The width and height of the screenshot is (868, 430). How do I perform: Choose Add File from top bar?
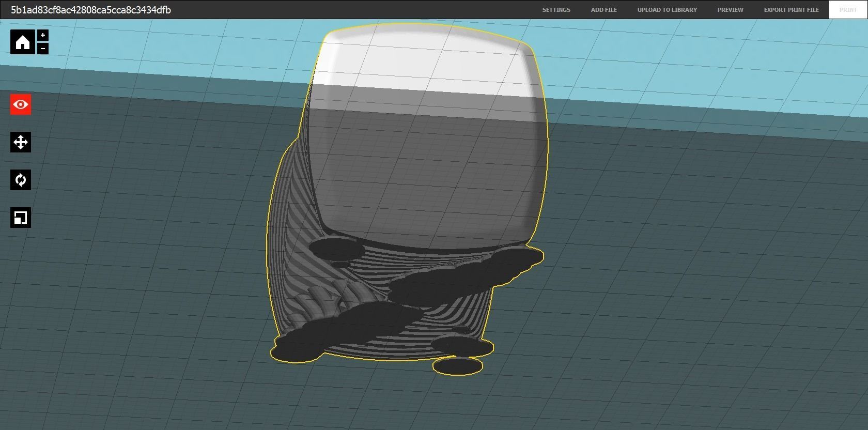tap(604, 10)
